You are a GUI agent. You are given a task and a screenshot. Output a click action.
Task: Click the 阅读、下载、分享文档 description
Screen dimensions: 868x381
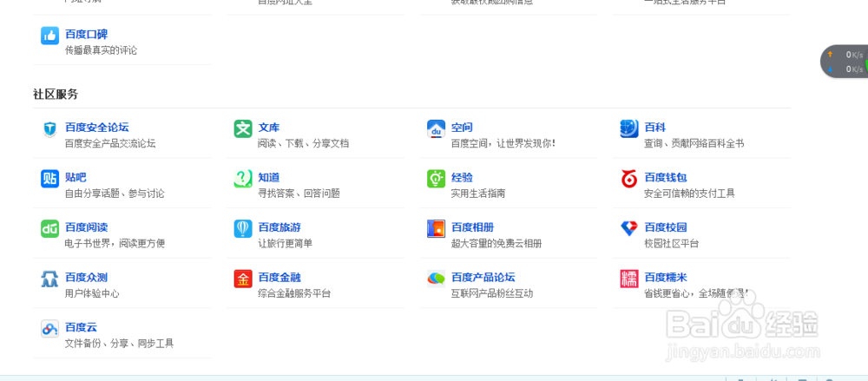click(x=303, y=143)
